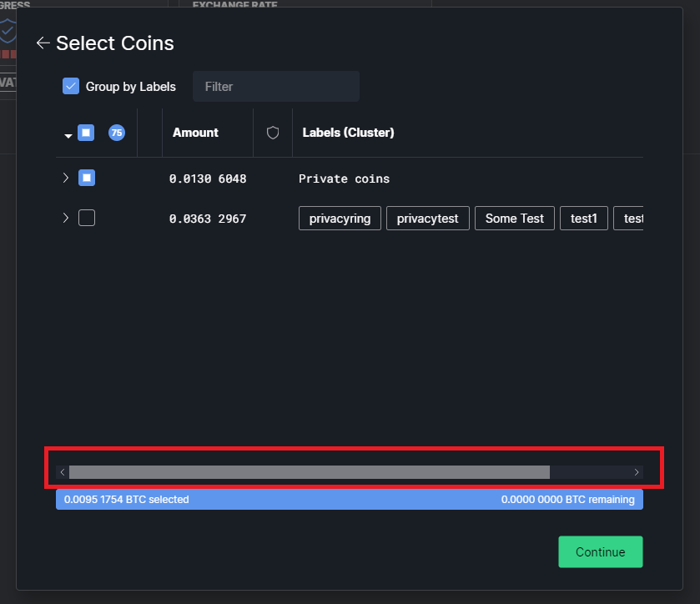Screen dimensions: 700x604
Task: Click the privacytest label tag
Action: coord(428,219)
